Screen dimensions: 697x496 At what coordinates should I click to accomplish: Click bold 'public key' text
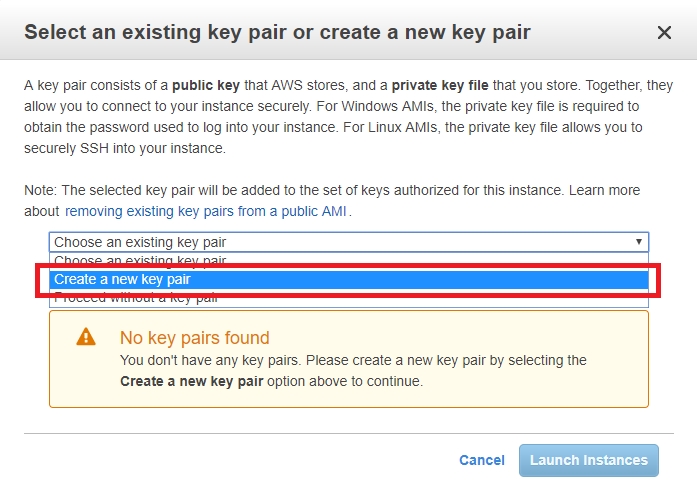pyautogui.click(x=206, y=85)
